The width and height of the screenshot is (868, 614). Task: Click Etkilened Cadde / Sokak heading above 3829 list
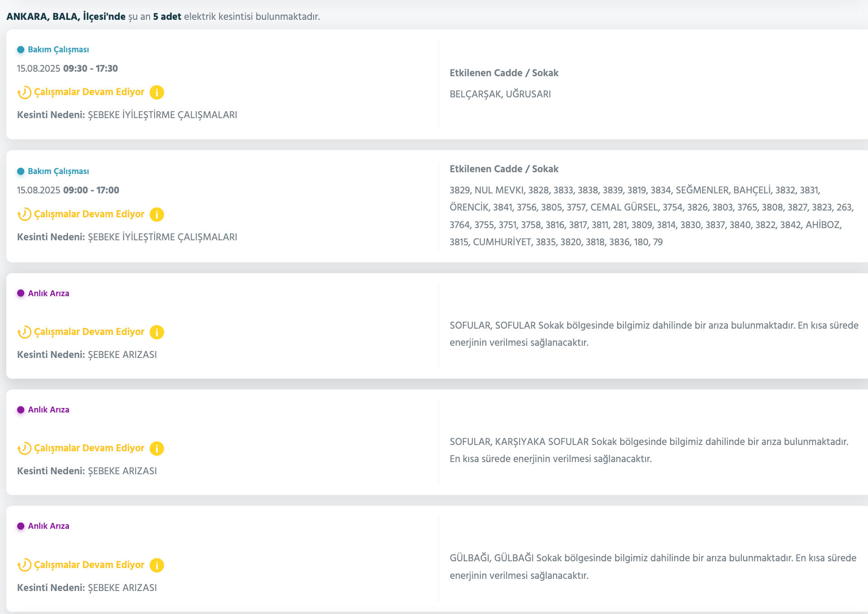tap(503, 169)
